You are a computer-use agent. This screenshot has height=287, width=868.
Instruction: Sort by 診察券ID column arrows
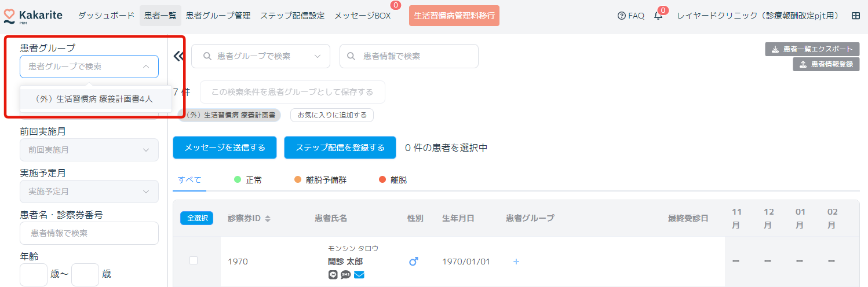coord(268,219)
